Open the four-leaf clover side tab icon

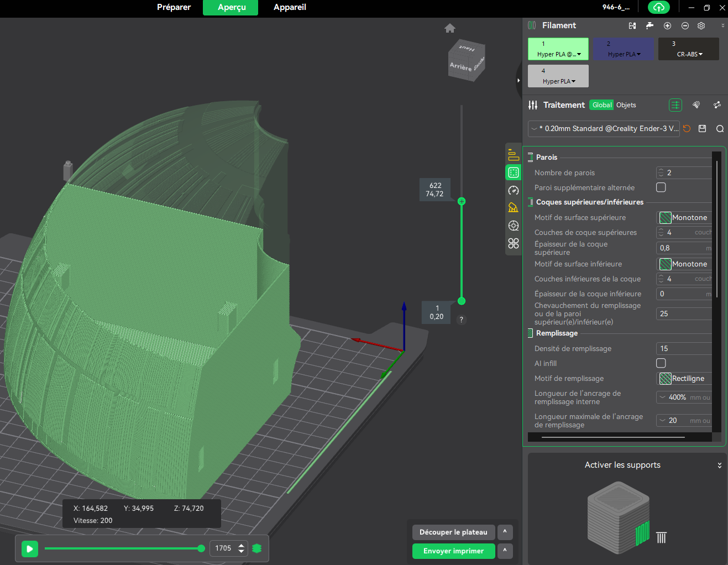click(514, 243)
